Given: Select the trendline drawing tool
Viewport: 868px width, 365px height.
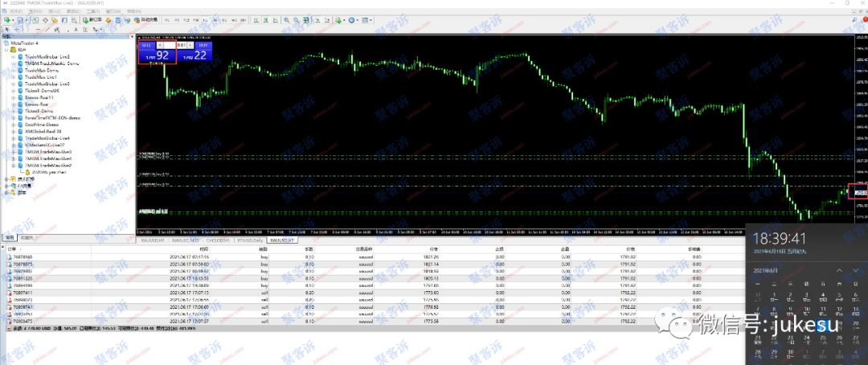Looking at the screenshot, I should (47, 30).
